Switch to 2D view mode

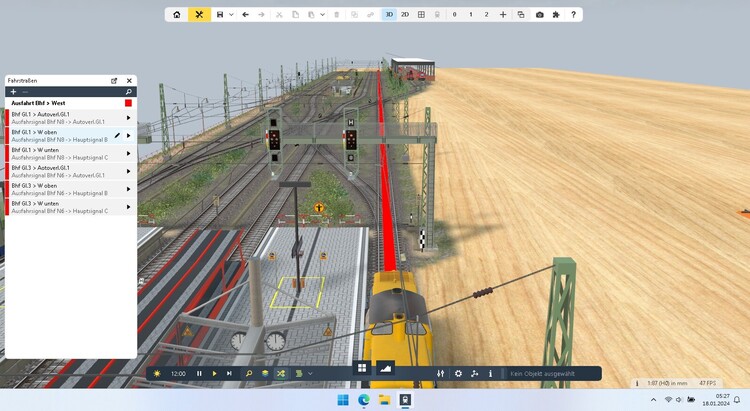tap(405, 15)
